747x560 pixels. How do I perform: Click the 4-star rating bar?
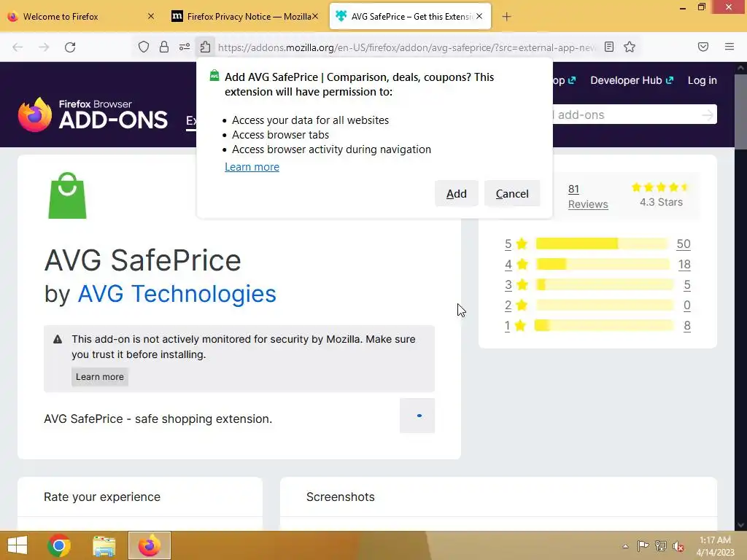602,264
